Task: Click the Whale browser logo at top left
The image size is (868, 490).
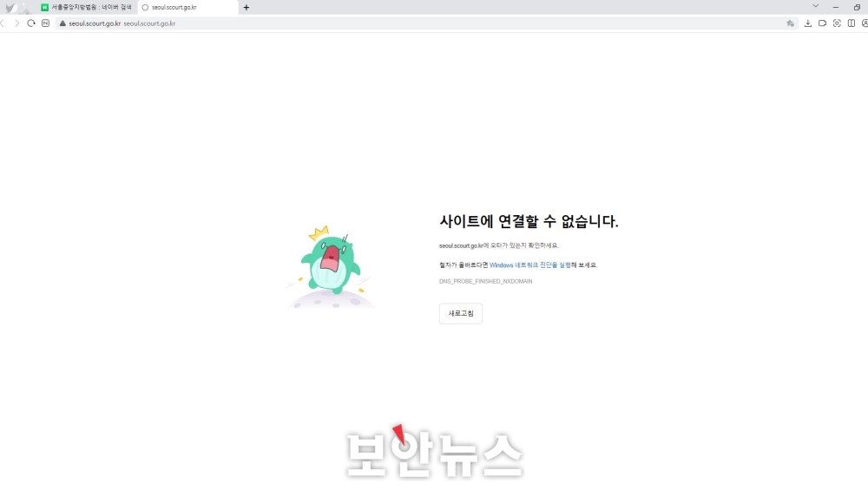Action: click(x=10, y=8)
